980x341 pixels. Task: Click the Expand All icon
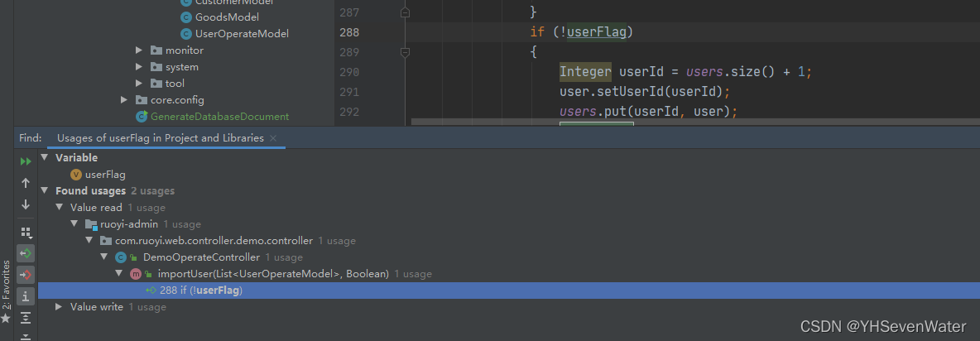26,318
